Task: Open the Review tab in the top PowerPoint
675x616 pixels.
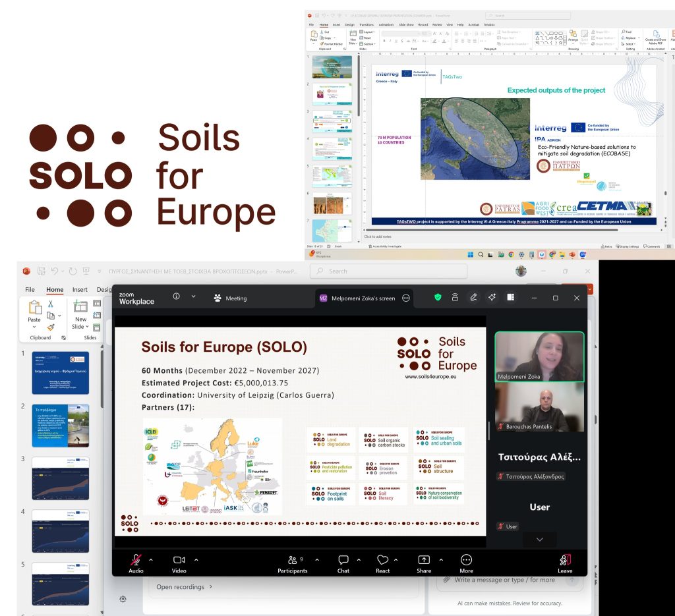Action: [x=437, y=24]
